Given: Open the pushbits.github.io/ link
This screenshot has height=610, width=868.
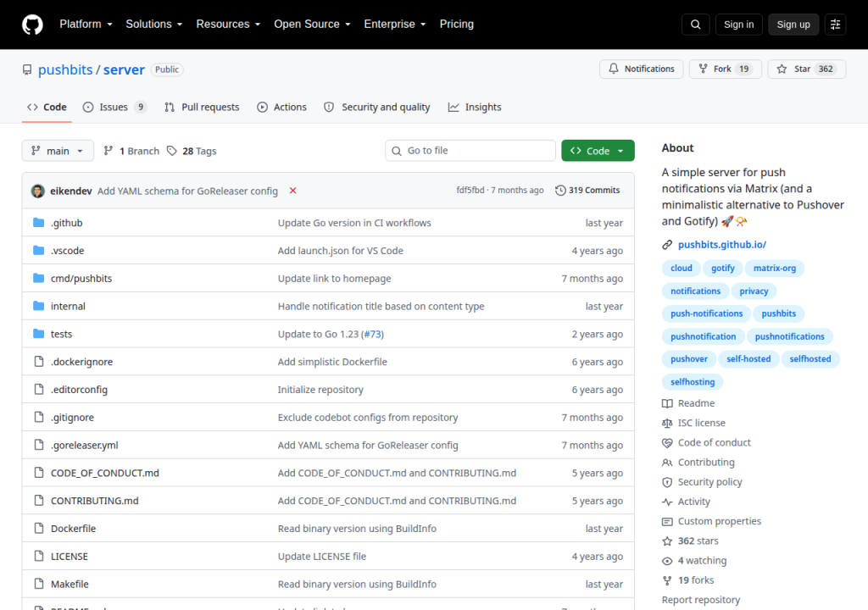Looking at the screenshot, I should click(x=722, y=245).
